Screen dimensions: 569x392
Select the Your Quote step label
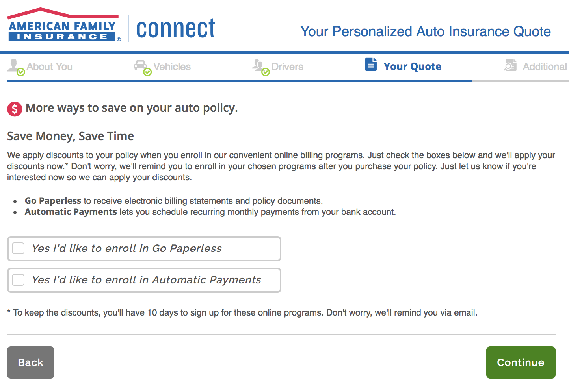pyautogui.click(x=412, y=67)
